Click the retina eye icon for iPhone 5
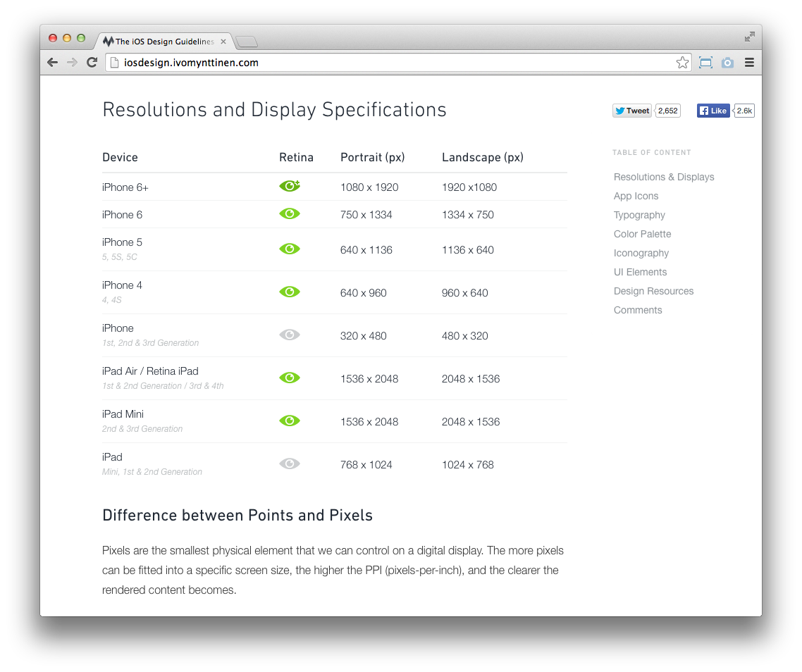Viewport: 802px width, 672px height. [290, 249]
